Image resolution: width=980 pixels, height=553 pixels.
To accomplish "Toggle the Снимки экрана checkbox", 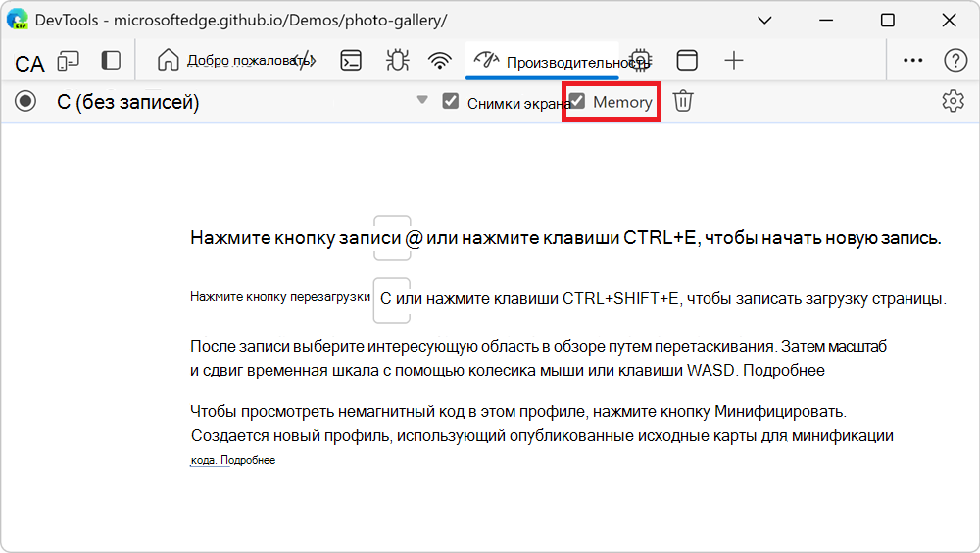I will tap(450, 101).
